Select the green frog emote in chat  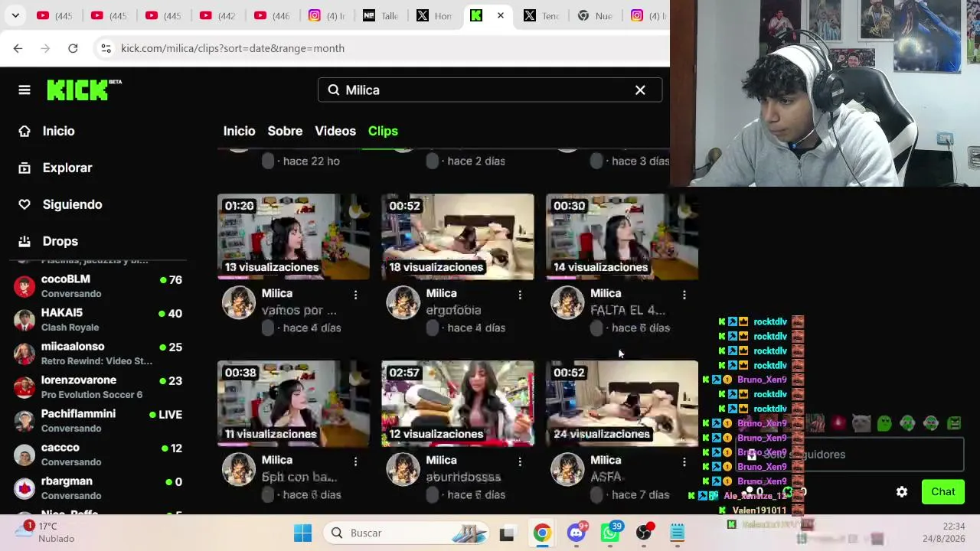click(x=884, y=423)
